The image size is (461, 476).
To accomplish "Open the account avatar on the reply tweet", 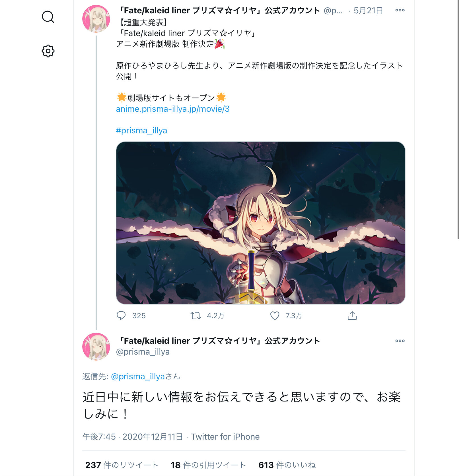I will pyautogui.click(x=96, y=347).
